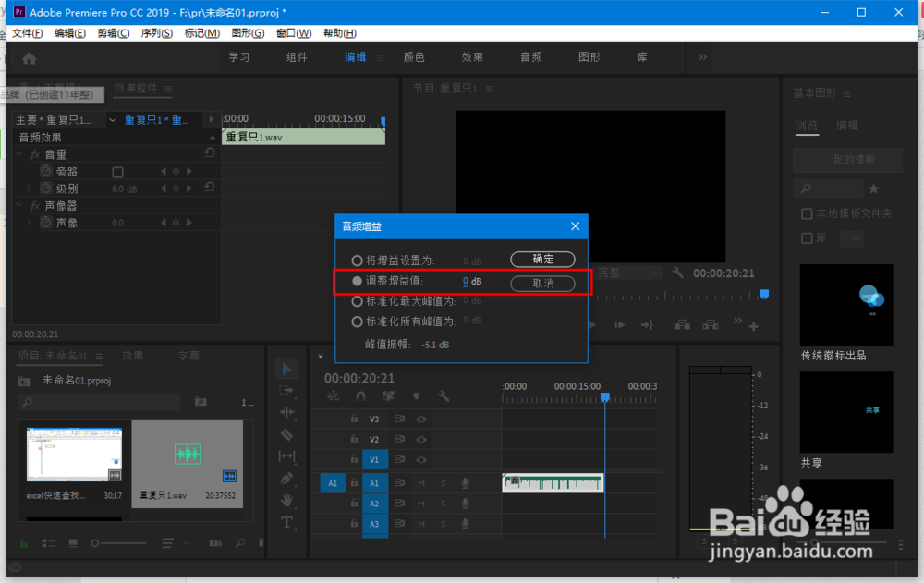Click automate to sequence icon
The height and width of the screenshot is (583, 924).
coord(215,543)
